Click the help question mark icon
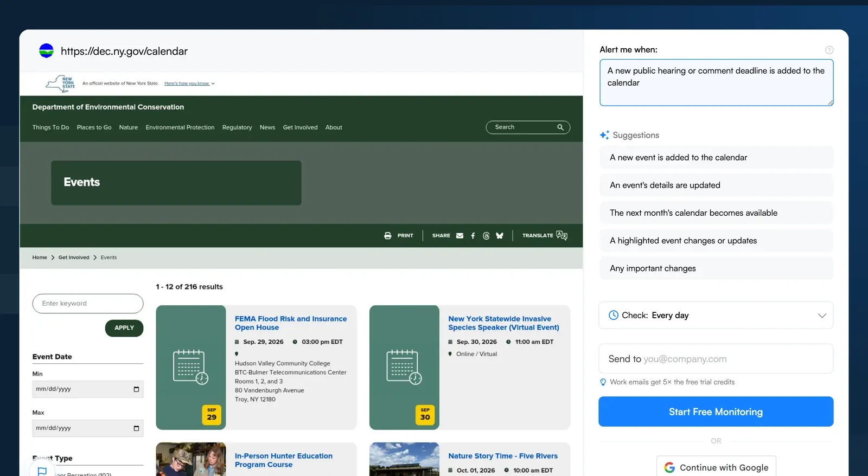Viewport: 868px width, 476px height. [829, 50]
